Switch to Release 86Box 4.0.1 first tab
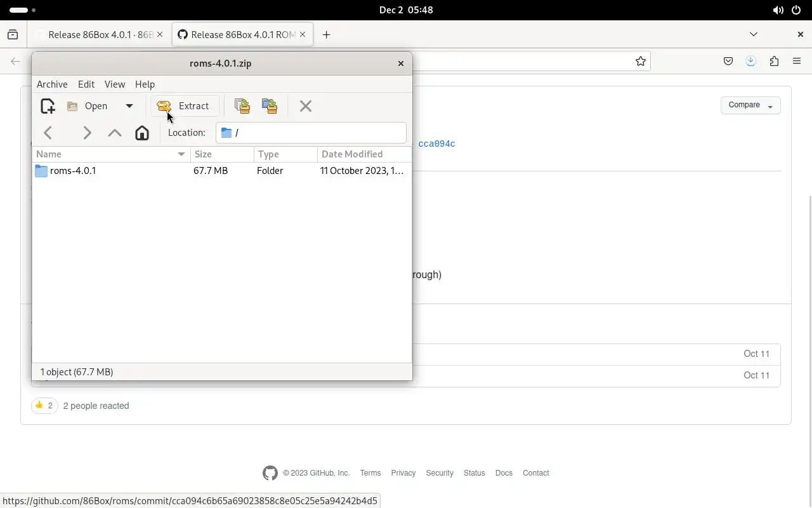The height and width of the screenshot is (508, 812). 100,35
